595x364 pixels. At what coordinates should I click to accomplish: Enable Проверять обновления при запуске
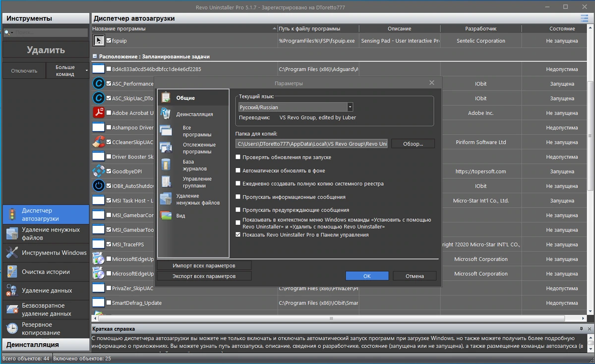tap(238, 157)
